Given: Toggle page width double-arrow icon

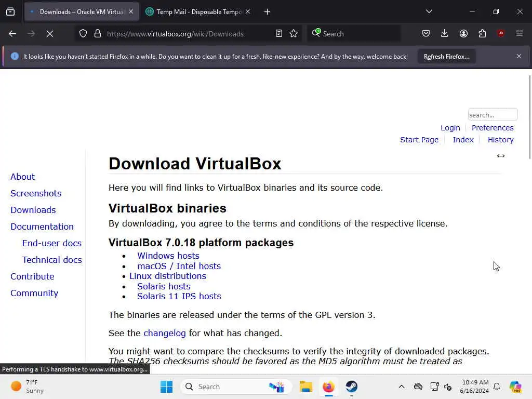Looking at the screenshot, I should pyautogui.click(x=500, y=156).
